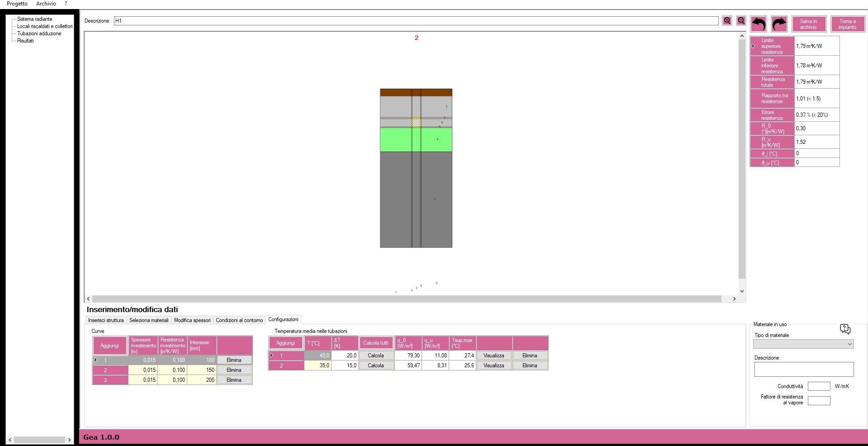
Task: Select Tubazioni adduzione tree item
Action: pos(39,33)
